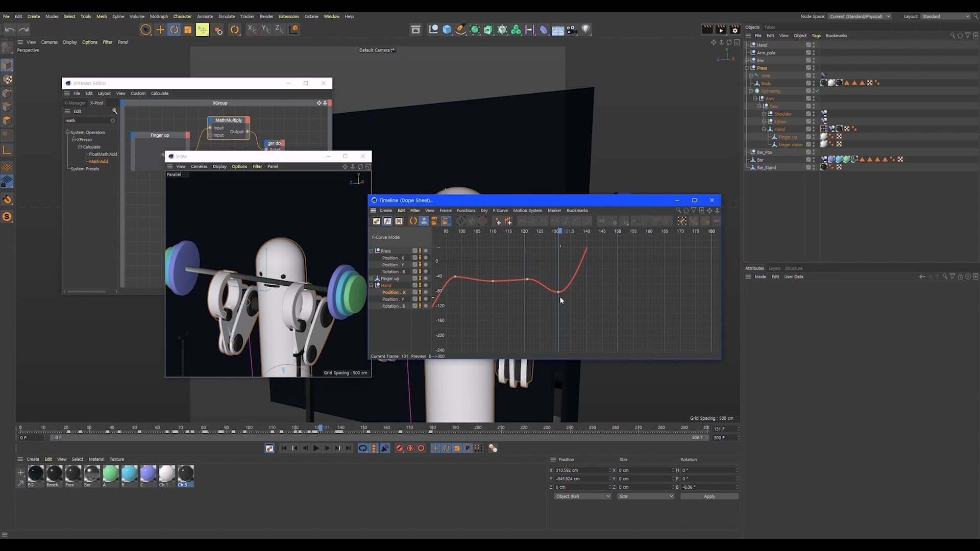The width and height of the screenshot is (980, 551).
Task: Click Render to Picture Viewer icon
Action: (721, 30)
